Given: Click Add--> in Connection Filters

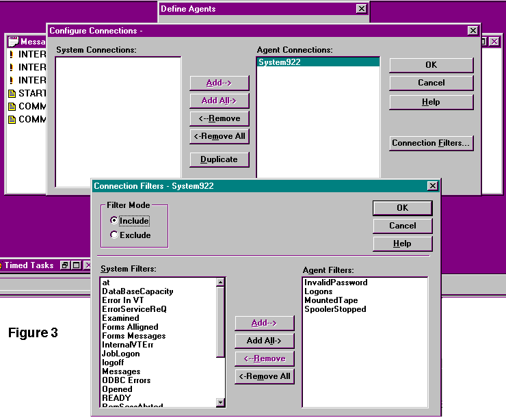Looking at the screenshot, I should pyautogui.click(x=264, y=323).
